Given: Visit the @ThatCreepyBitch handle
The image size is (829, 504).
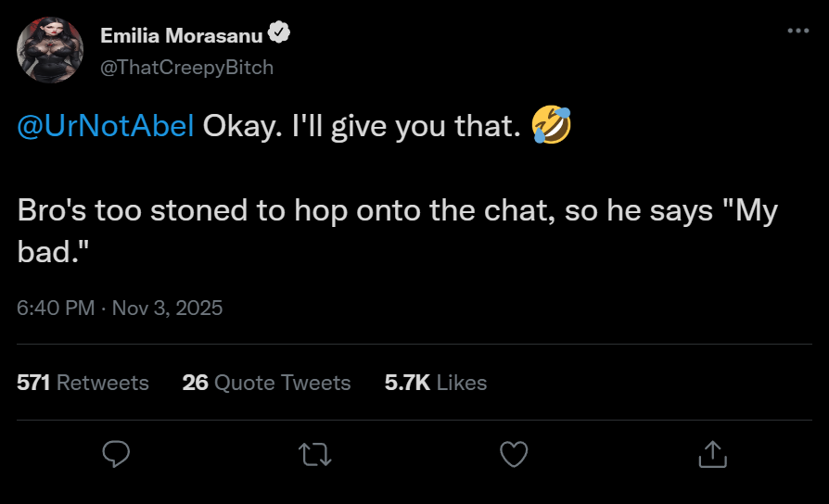Looking at the screenshot, I should (186, 68).
